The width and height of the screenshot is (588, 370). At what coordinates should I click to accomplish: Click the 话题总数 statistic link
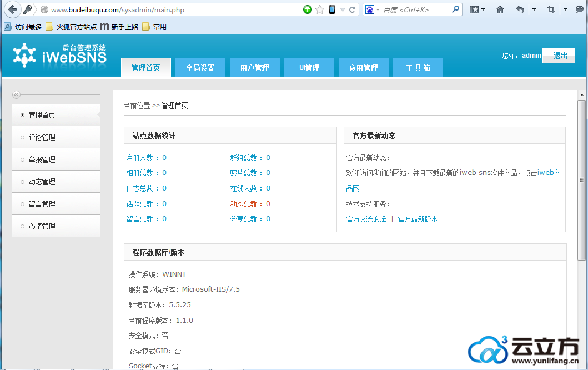tap(146, 204)
